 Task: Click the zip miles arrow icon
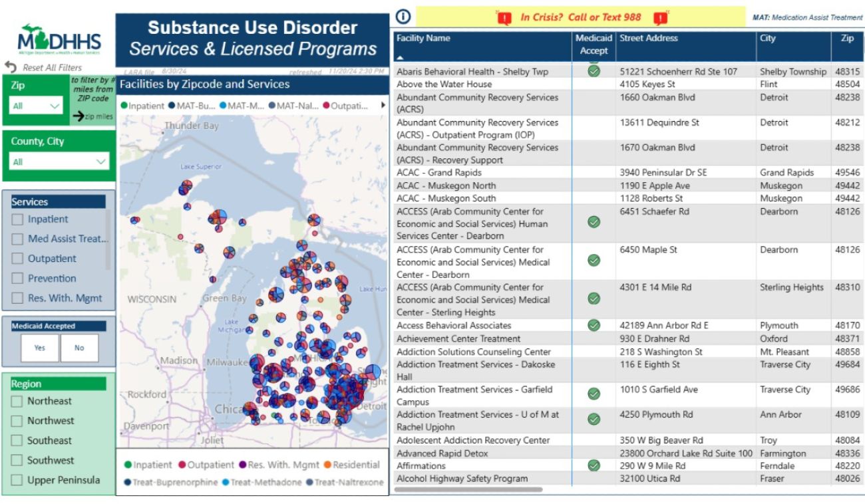coord(78,116)
